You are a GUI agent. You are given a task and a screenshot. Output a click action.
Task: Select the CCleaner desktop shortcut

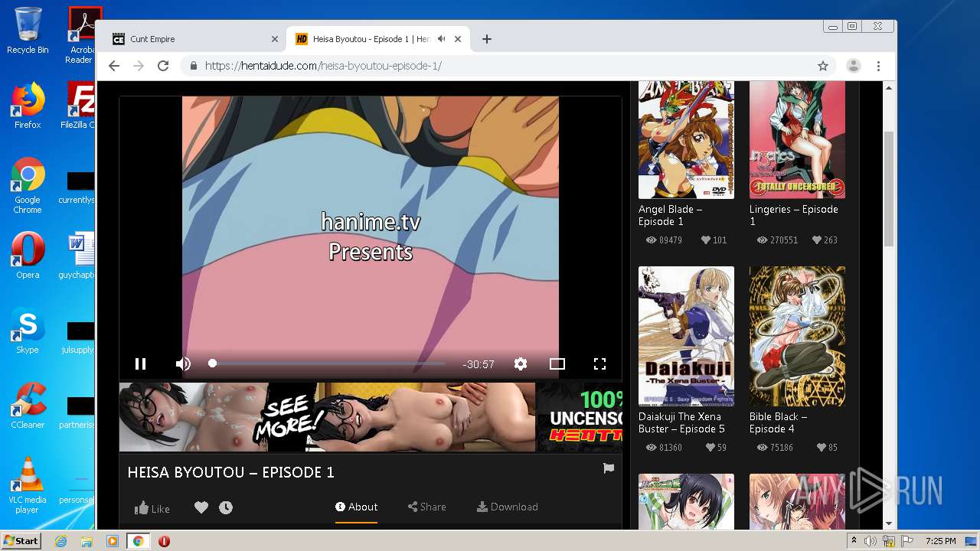[x=28, y=406]
